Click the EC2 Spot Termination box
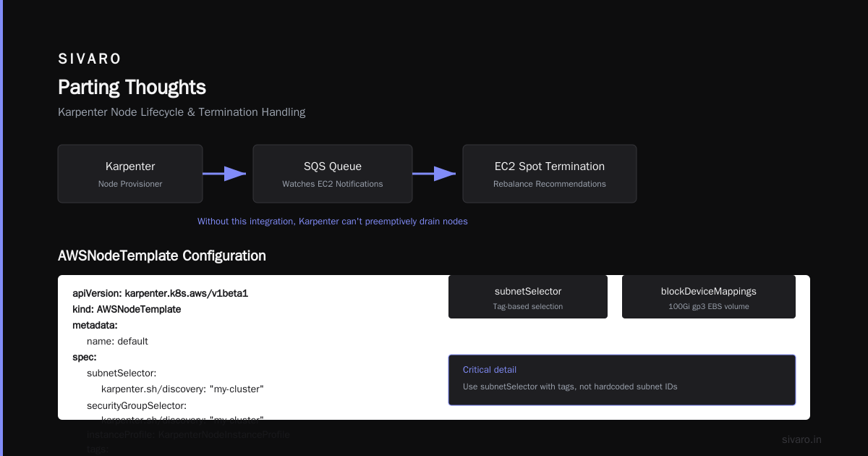Viewport: 868px width, 456px height. coord(550,174)
